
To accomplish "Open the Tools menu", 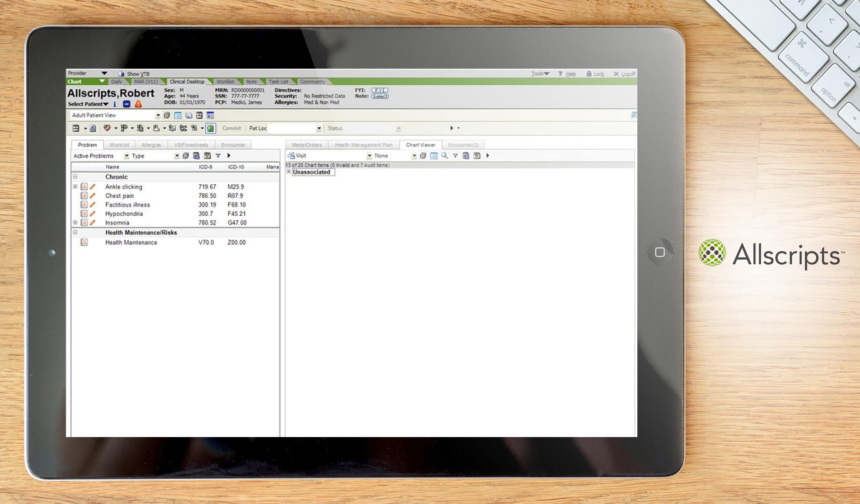I will click(x=539, y=73).
